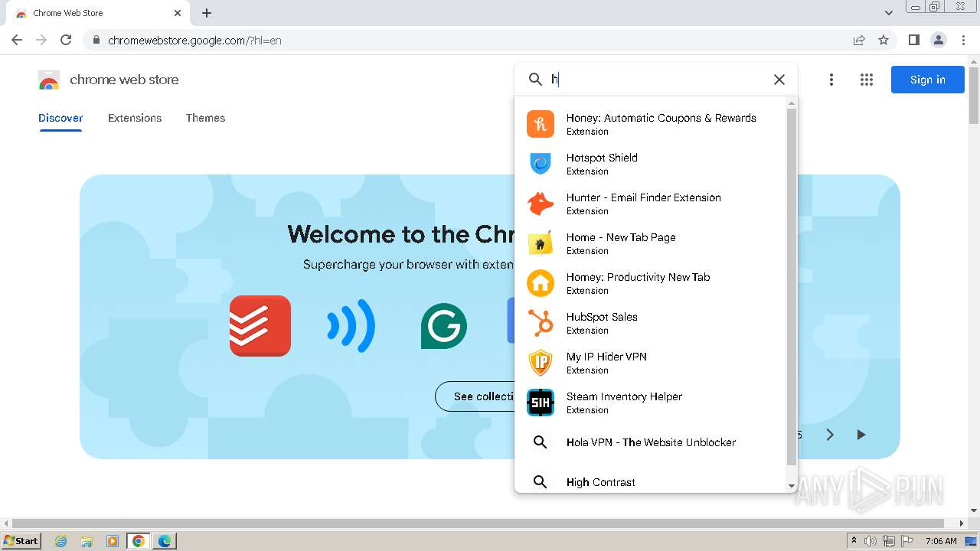This screenshot has width=980, height=551.
Task: Open Windows Media Player from the taskbar
Action: [x=113, y=541]
